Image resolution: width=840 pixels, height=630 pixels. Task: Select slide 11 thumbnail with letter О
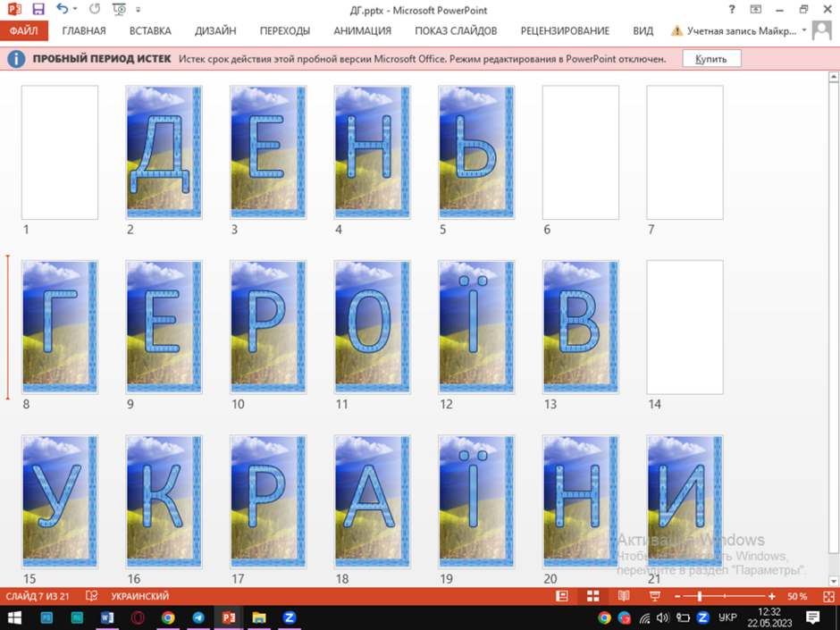(x=372, y=327)
